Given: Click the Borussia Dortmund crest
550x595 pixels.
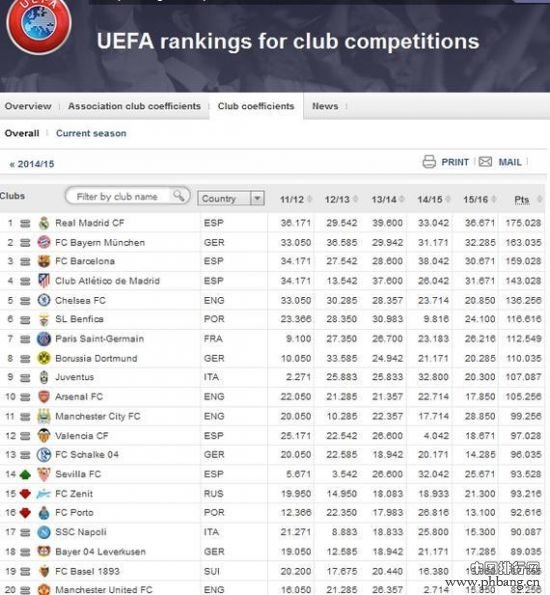Looking at the screenshot, I should coord(44,358).
